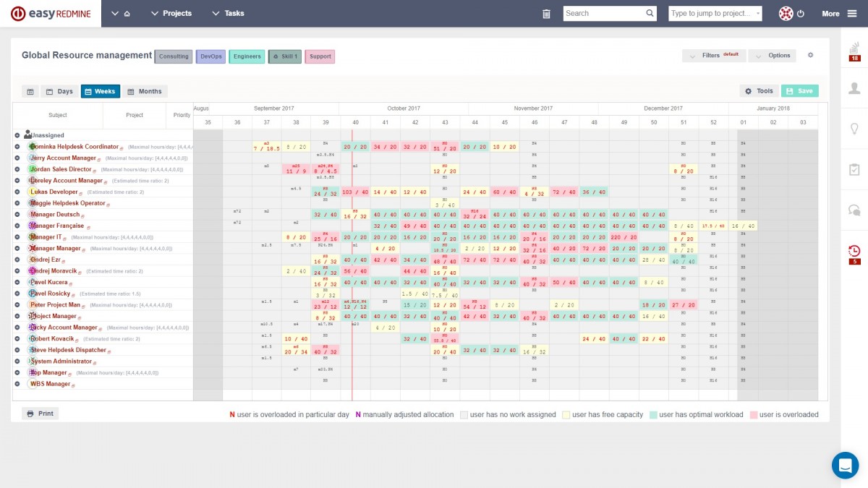
Task: Switch to the Months view
Action: click(145, 92)
